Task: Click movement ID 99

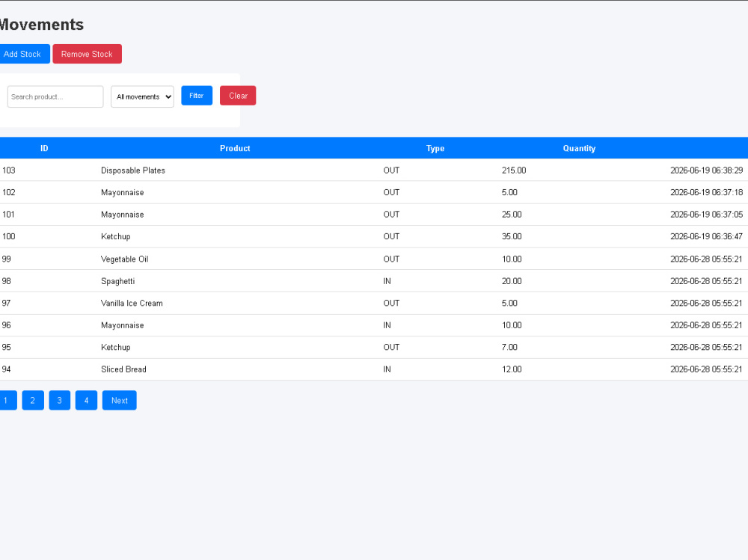Action: click(6, 259)
